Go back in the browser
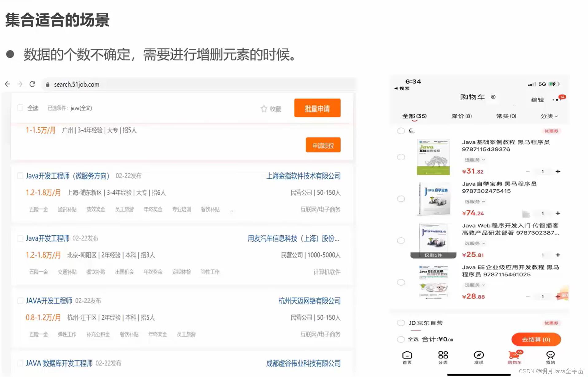This screenshot has width=588, height=377. (7, 84)
